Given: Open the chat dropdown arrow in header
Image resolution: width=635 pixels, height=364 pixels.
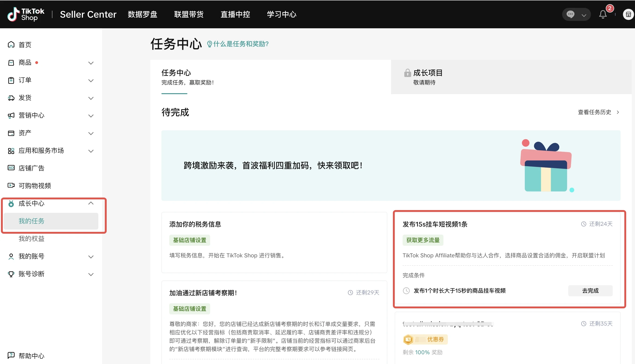Looking at the screenshot, I should click(584, 15).
